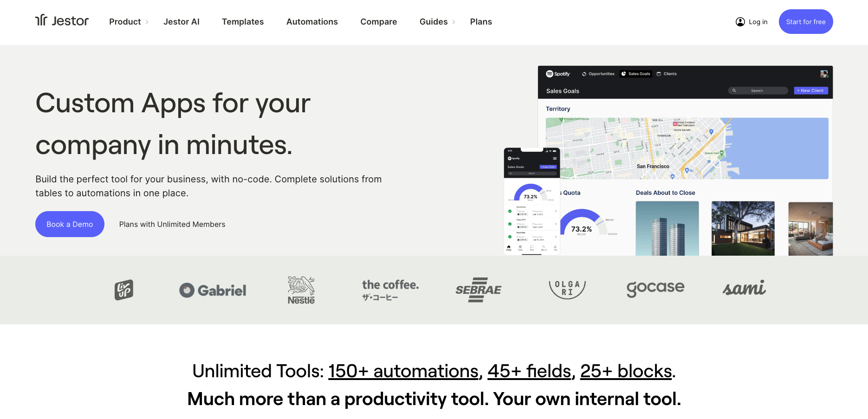Click the 'Deals About to Close' heading
Image resolution: width=868 pixels, height=419 pixels.
pos(665,193)
